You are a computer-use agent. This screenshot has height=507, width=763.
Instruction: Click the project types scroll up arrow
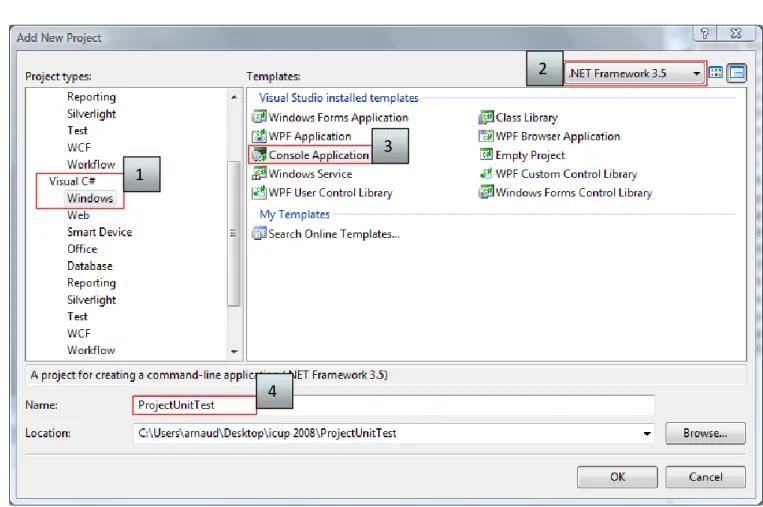click(234, 97)
